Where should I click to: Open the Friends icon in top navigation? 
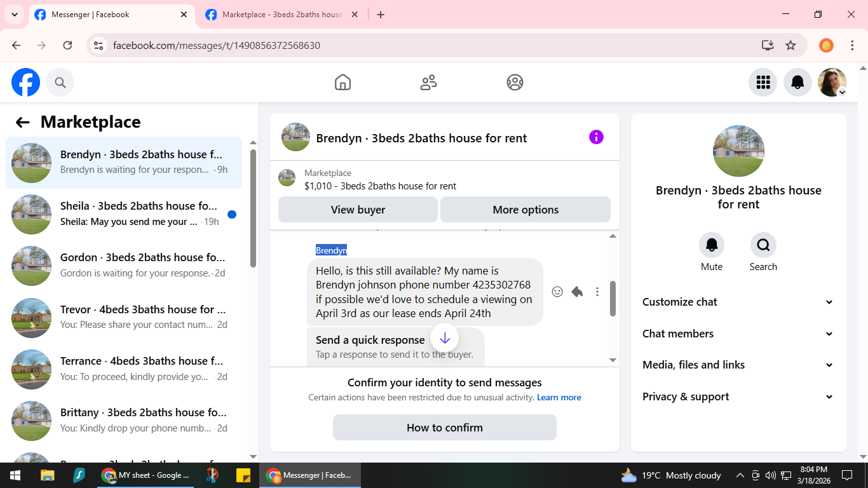click(429, 83)
